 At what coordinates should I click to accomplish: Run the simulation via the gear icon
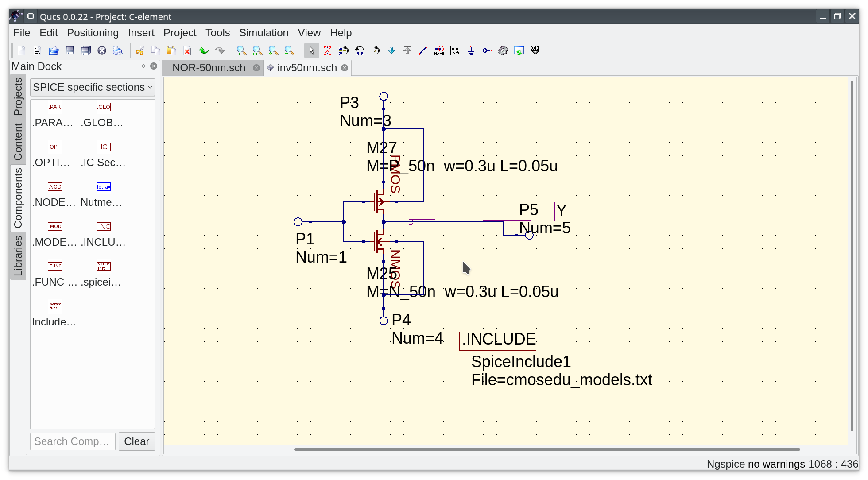click(503, 50)
